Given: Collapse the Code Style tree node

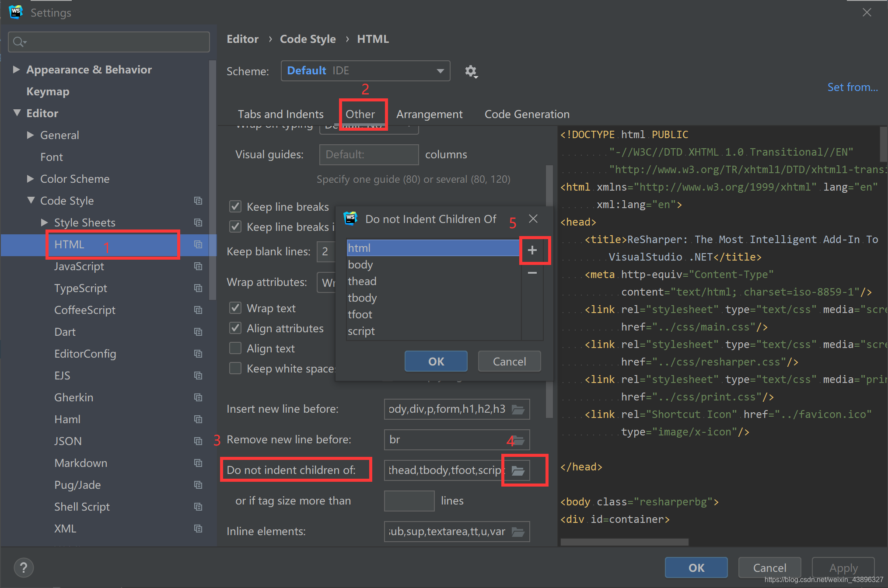Looking at the screenshot, I should point(31,201).
